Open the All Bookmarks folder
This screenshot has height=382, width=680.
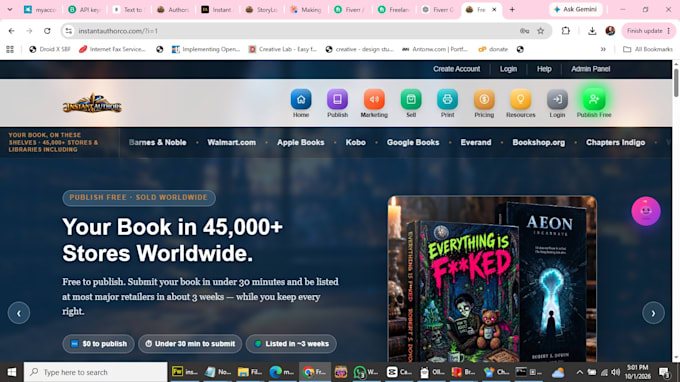coord(647,49)
